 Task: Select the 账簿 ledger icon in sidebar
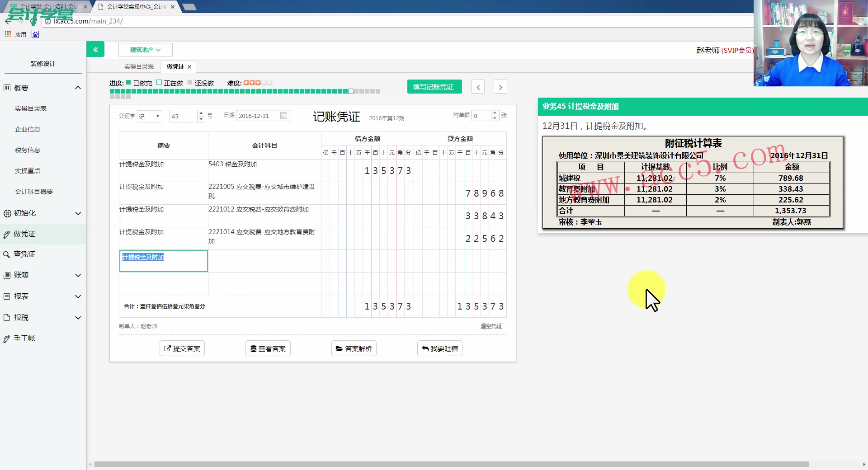pyautogui.click(x=6, y=275)
